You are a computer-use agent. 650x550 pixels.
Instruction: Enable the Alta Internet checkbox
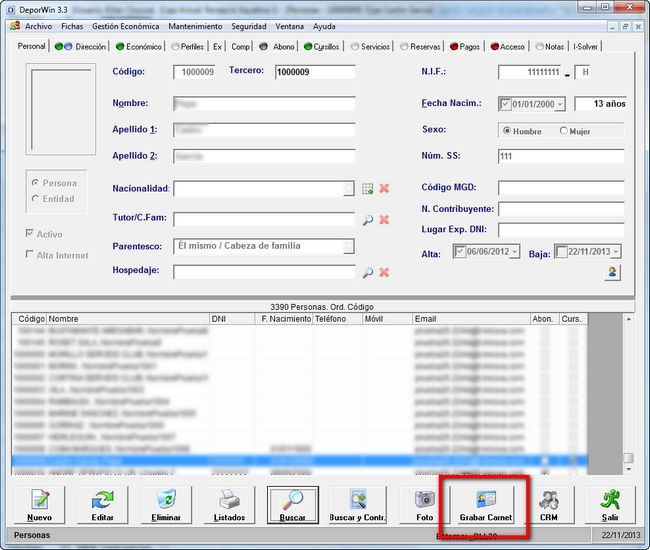click(29, 254)
